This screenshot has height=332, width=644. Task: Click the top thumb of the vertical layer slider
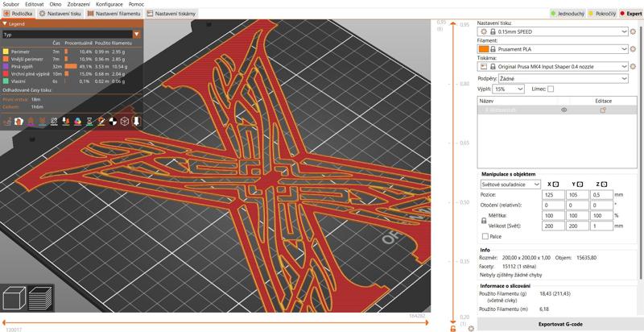[x=452, y=24]
